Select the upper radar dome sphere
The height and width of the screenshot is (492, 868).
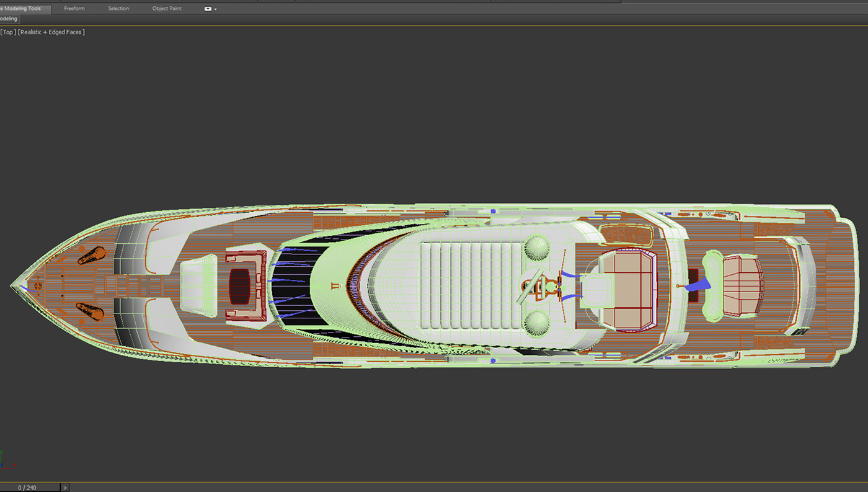pos(537,246)
